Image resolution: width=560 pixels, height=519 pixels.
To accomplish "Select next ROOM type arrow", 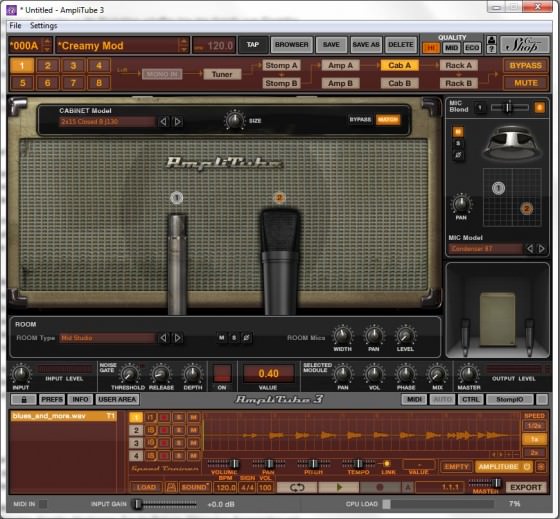I will click(x=178, y=338).
